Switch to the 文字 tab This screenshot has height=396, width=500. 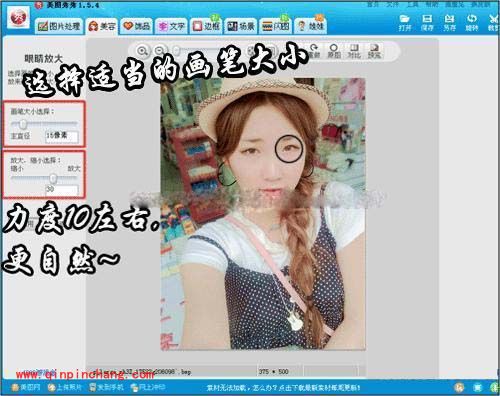coord(171,26)
